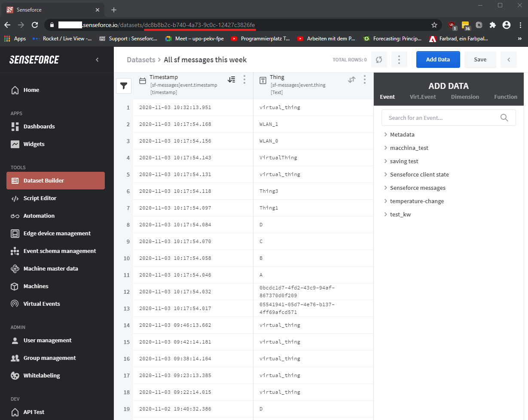Switch to the Function tab

[x=506, y=97]
